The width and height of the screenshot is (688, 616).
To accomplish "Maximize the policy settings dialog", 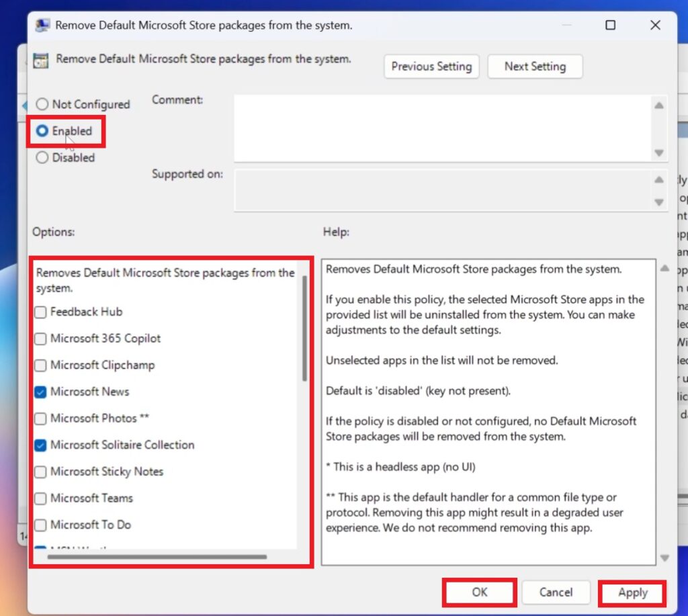I will point(610,26).
